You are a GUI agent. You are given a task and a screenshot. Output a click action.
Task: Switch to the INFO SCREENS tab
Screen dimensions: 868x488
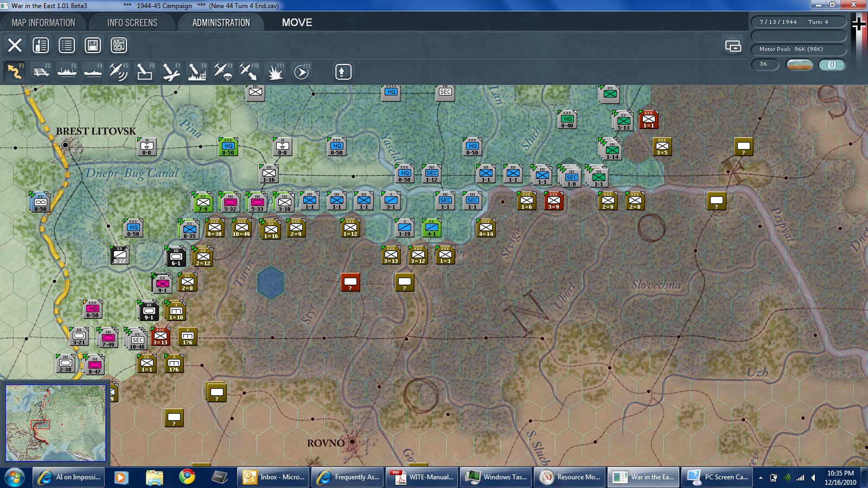(132, 23)
